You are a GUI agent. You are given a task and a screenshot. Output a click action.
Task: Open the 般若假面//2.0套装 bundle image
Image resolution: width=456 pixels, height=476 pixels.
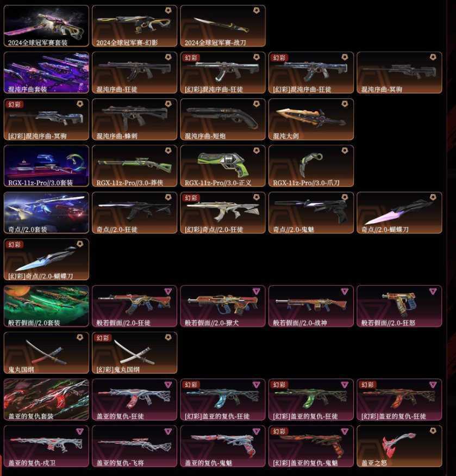[x=46, y=306]
